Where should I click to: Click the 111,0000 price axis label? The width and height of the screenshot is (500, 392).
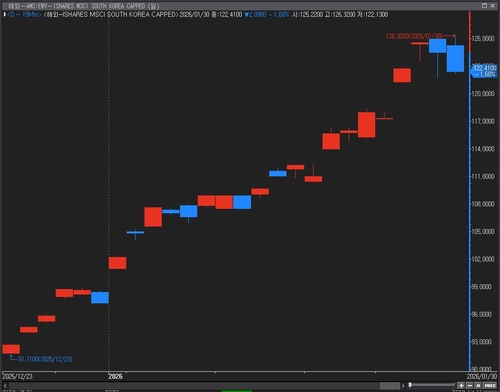click(483, 176)
